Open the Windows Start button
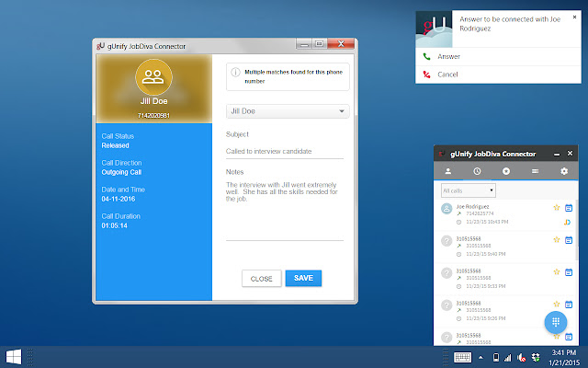The image size is (588, 368). coord(14,357)
